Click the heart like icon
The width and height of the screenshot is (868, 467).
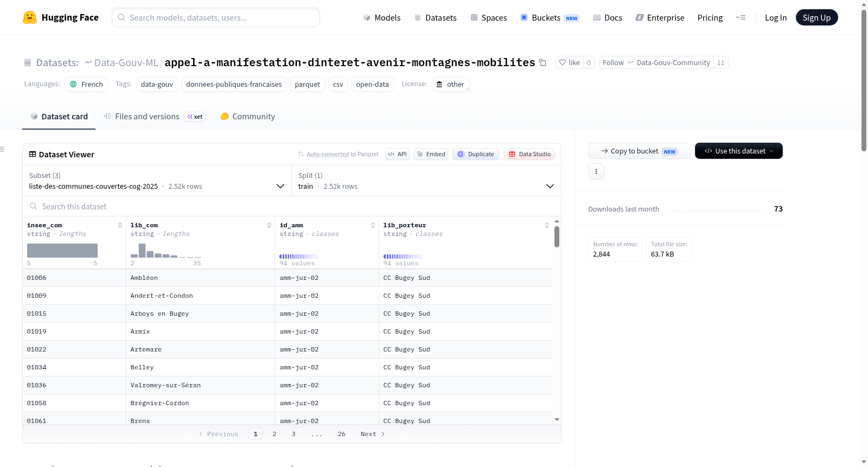(563, 62)
